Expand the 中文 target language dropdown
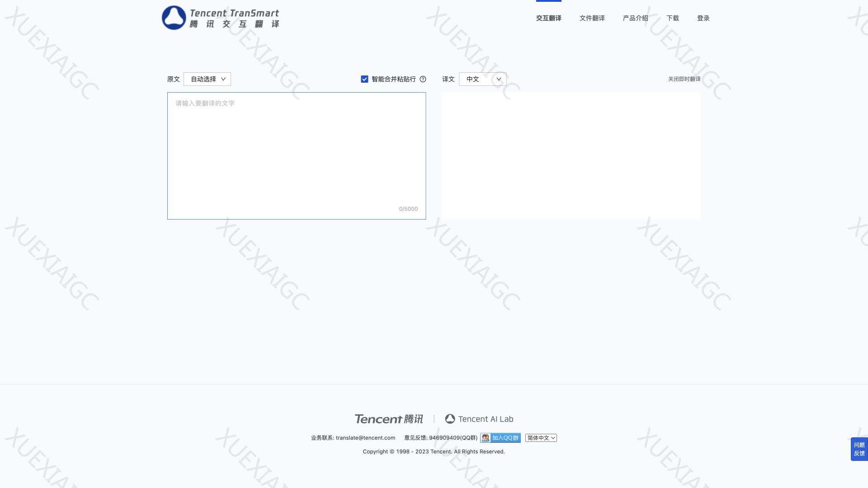This screenshot has width=868, height=488. 482,79
